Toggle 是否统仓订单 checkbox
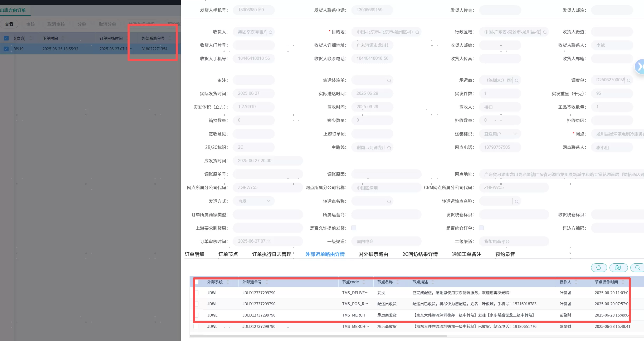Image resolution: width=644 pixels, height=341 pixels. pos(481,228)
